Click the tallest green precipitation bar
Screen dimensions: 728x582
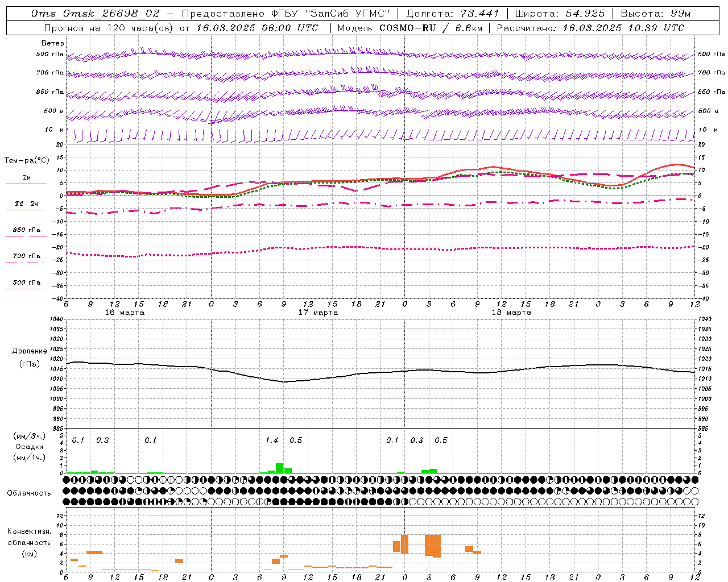(x=279, y=468)
